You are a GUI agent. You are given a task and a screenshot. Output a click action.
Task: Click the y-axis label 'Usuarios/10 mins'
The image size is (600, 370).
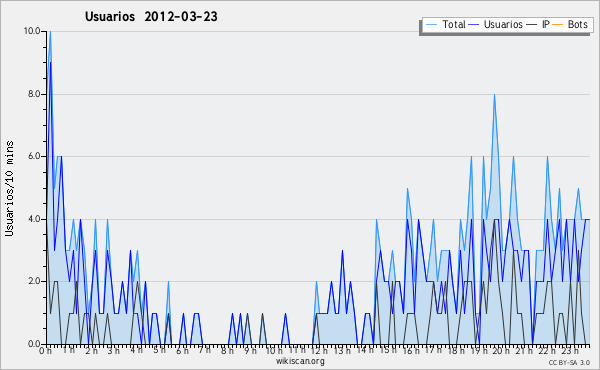tap(9, 189)
